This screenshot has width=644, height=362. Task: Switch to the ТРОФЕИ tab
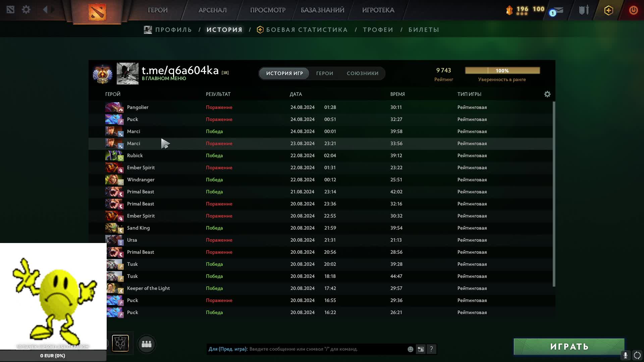[378, 30]
